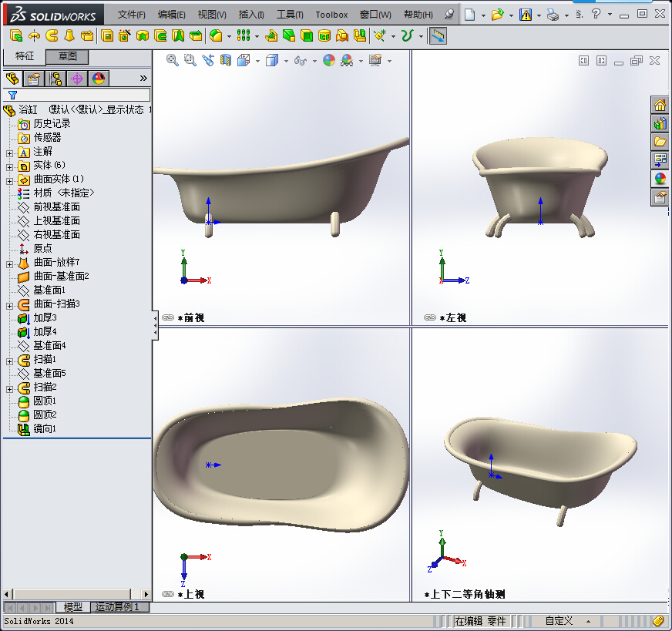Click the Save button with warning

[526, 15]
